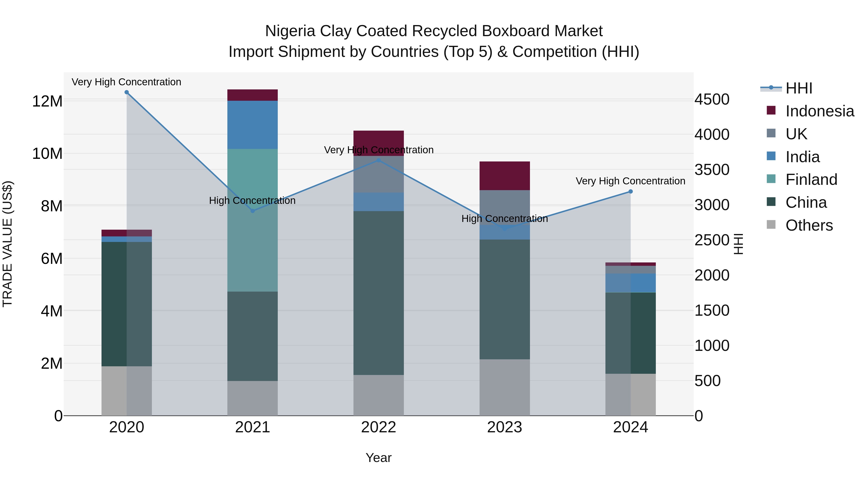The width and height of the screenshot is (868, 488).
Task: Click the 2023 x-axis label
Action: click(x=505, y=427)
